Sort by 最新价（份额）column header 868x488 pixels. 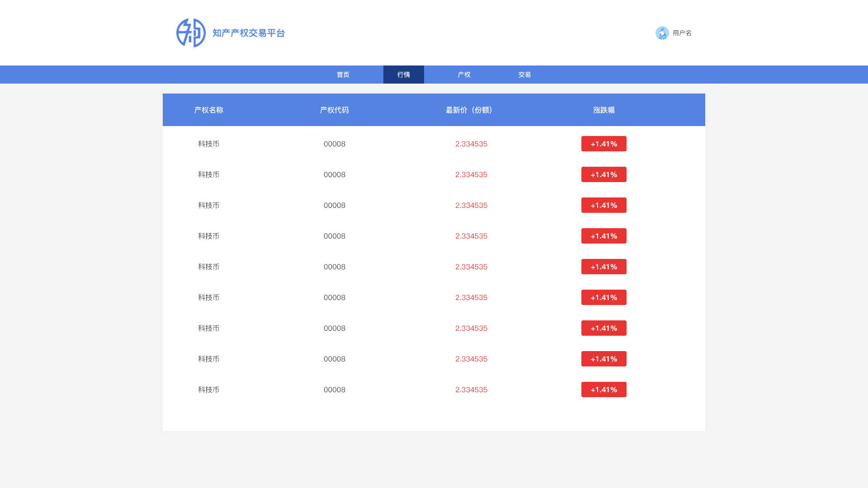coord(471,110)
